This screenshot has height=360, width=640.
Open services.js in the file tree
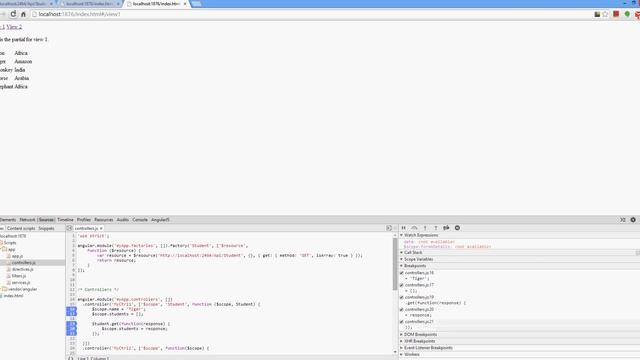(21, 282)
